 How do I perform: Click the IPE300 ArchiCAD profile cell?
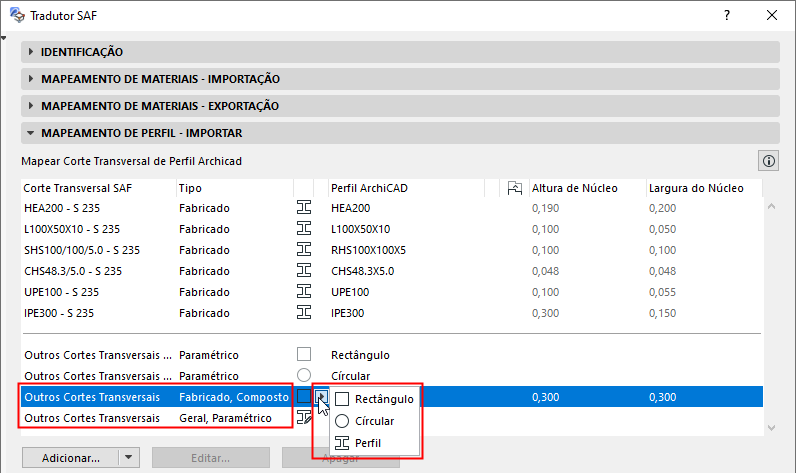(348, 313)
